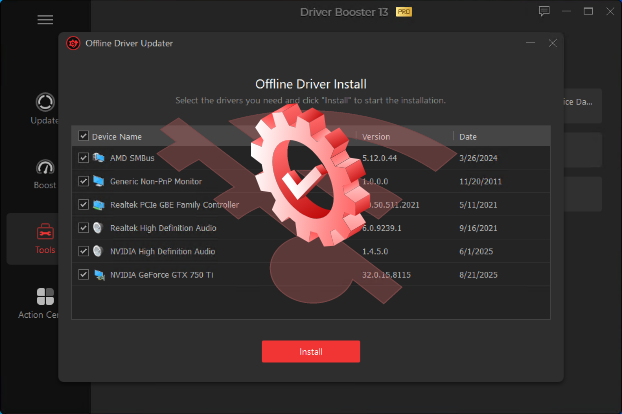This screenshot has width=622, height=414.
Task: Uncheck the AMD SMBus driver checkbox
Action: [83, 158]
